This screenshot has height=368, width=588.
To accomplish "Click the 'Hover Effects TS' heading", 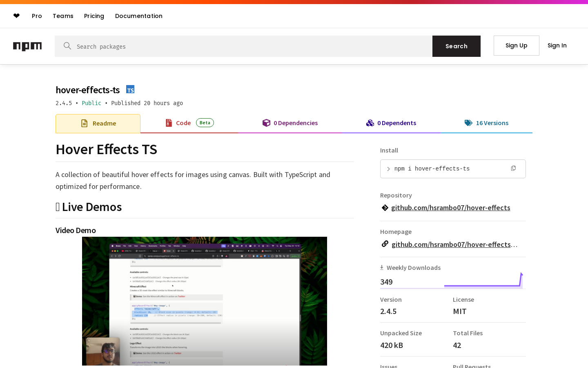I will 107,149.
